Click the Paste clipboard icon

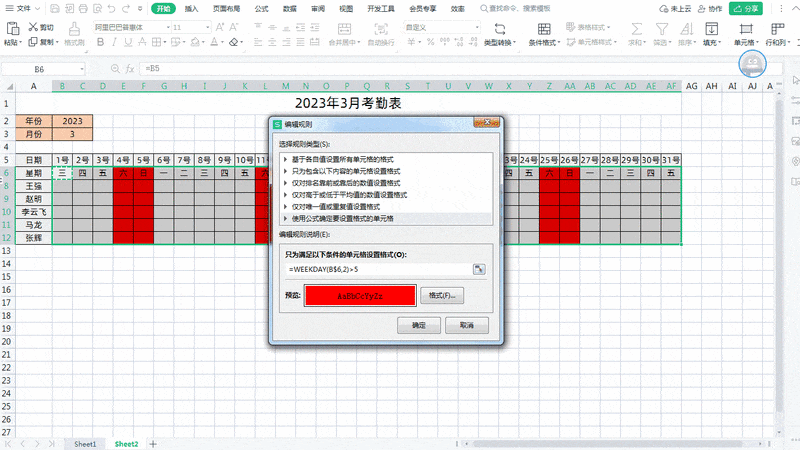(x=13, y=29)
